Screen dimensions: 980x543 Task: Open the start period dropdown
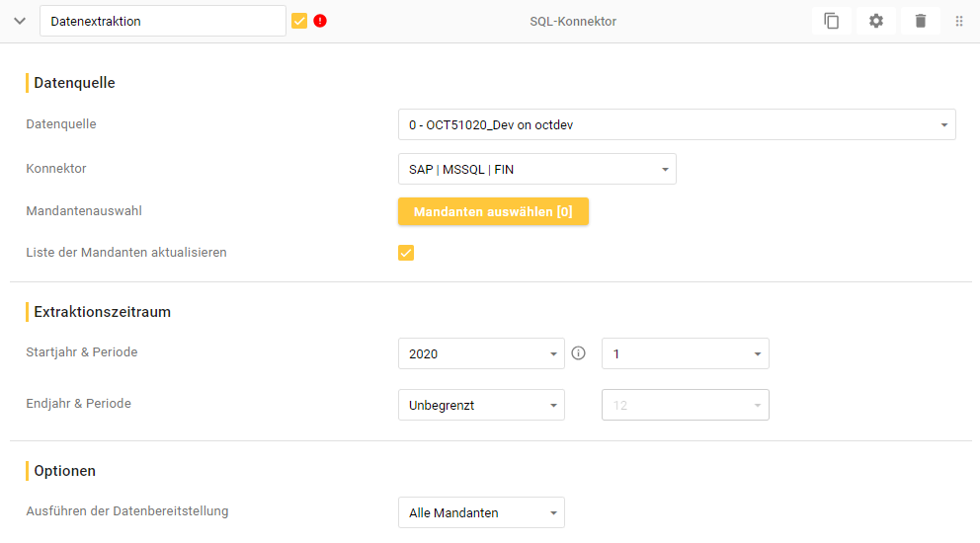[685, 353]
